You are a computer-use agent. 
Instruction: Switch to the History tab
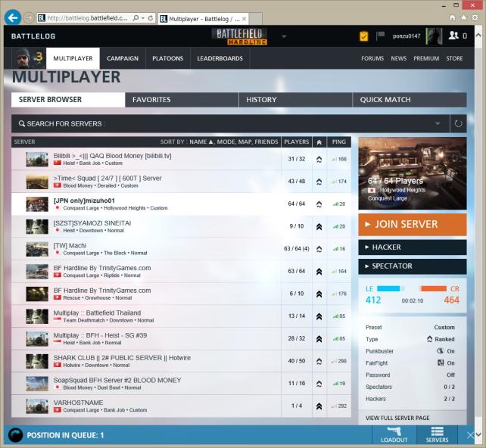point(296,100)
